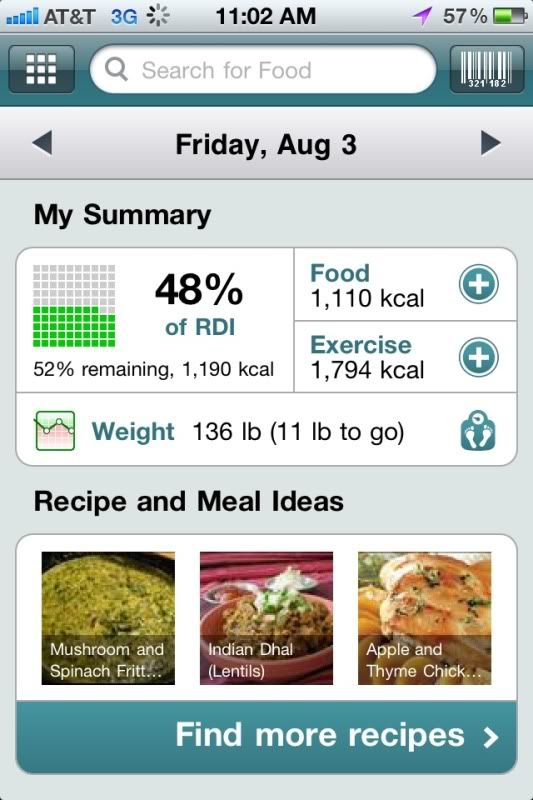Tap the search magnifier icon
This screenshot has width=533, height=800.
(116, 69)
